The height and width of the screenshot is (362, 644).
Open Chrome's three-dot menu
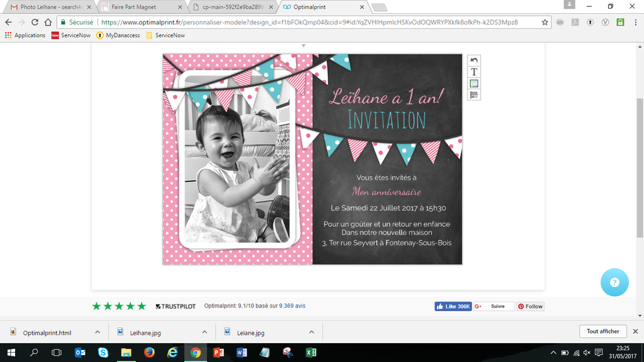(635, 22)
